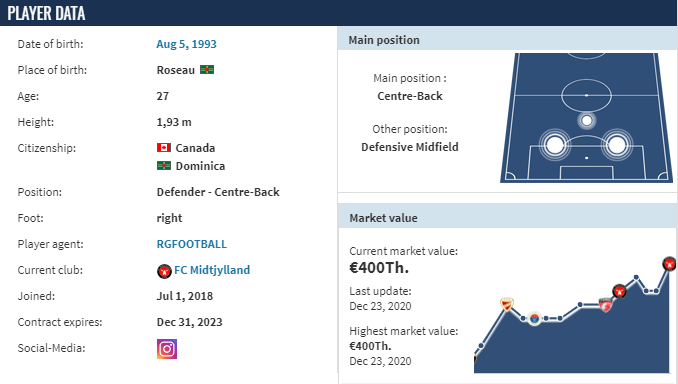Open the RGFOOTBALL player agent link

[192, 244]
